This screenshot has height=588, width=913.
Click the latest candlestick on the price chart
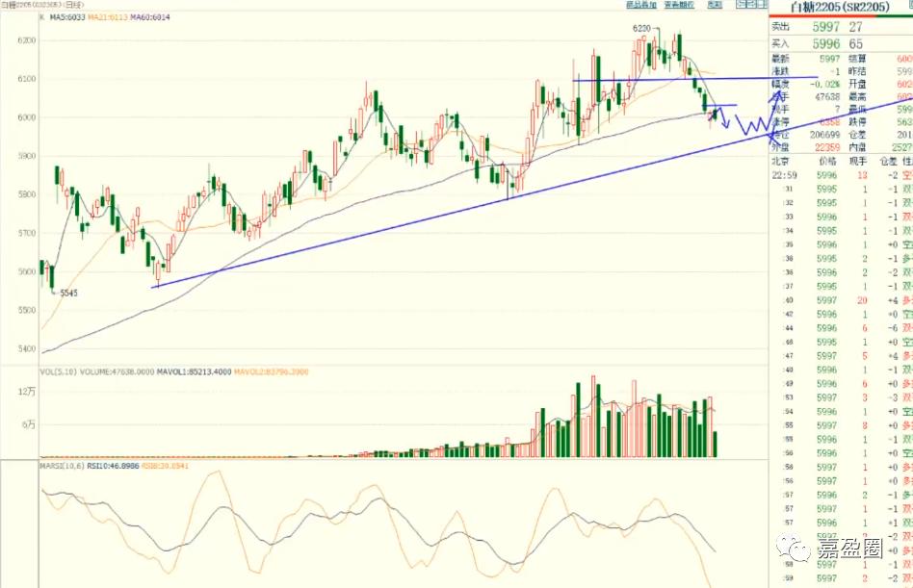pos(715,114)
